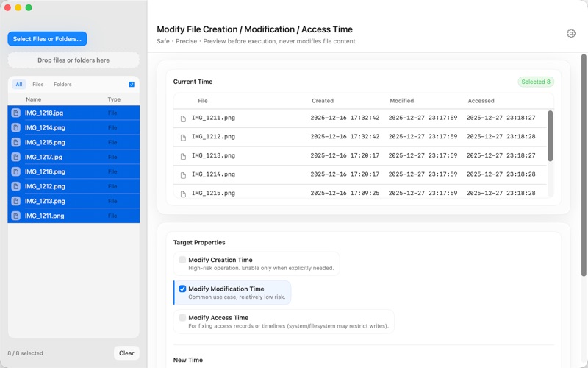Image resolution: width=588 pixels, height=368 pixels.
Task: Click file icon beside IMG_1212.png in sidebar
Action: click(15, 186)
